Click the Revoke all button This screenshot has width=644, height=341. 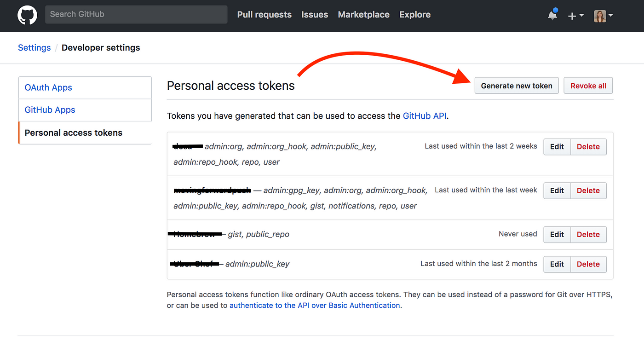[588, 86]
